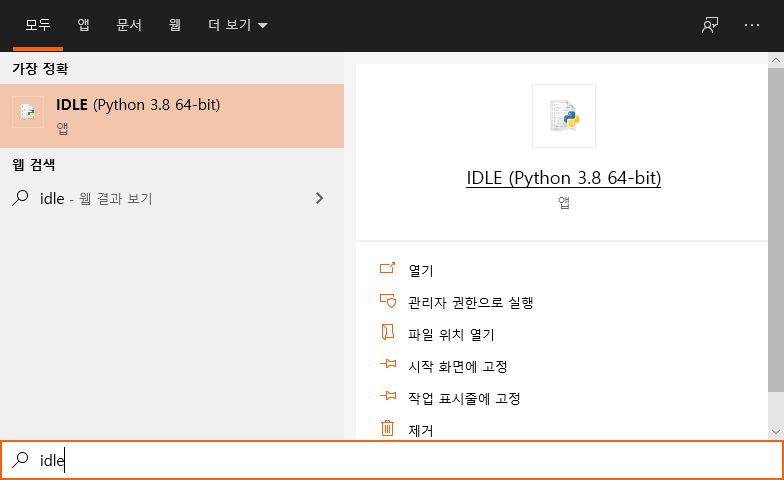The height and width of the screenshot is (480, 784).
Task: Click the search box containing idle
Action: (x=392, y=460)
